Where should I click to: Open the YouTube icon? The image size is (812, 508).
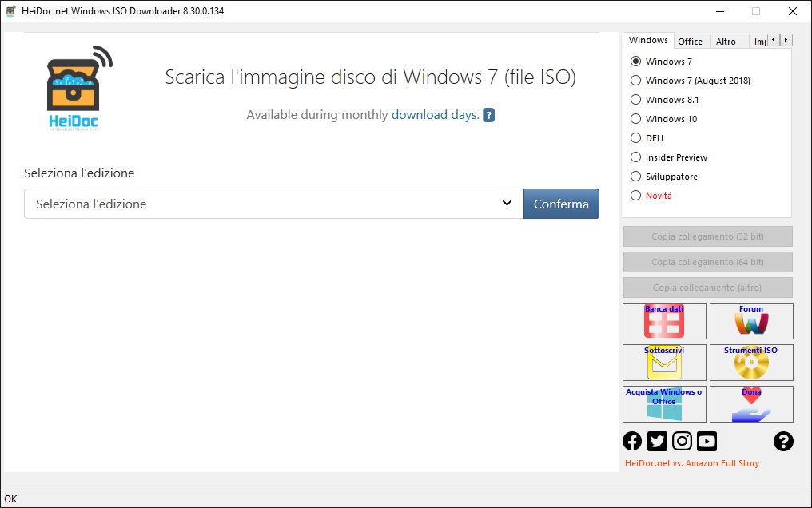click(707, 441)
